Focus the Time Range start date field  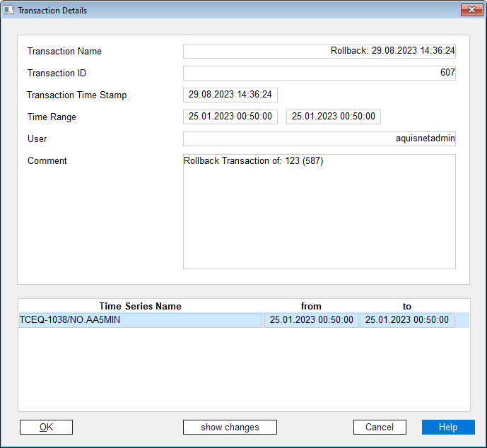click(x=230, y=117)
